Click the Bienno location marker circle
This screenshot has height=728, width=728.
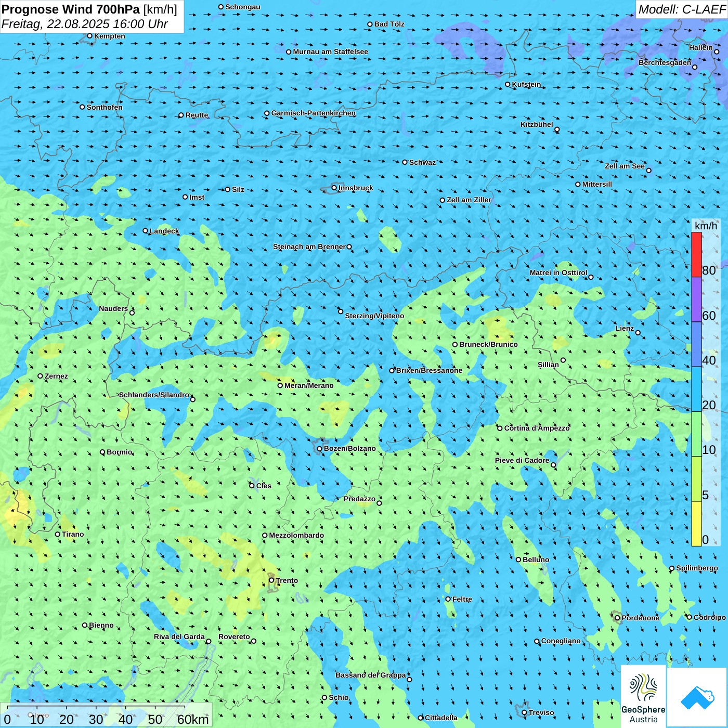85,625
